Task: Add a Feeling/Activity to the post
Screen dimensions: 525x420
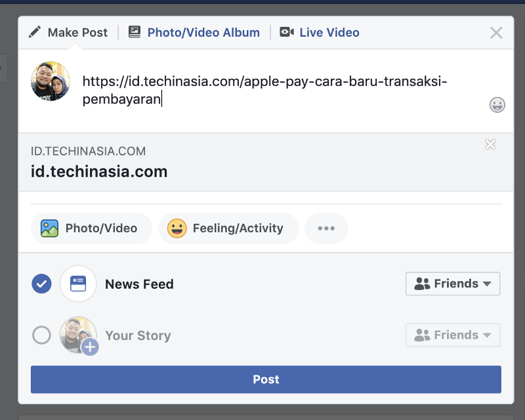Action: tap(228, 228)
